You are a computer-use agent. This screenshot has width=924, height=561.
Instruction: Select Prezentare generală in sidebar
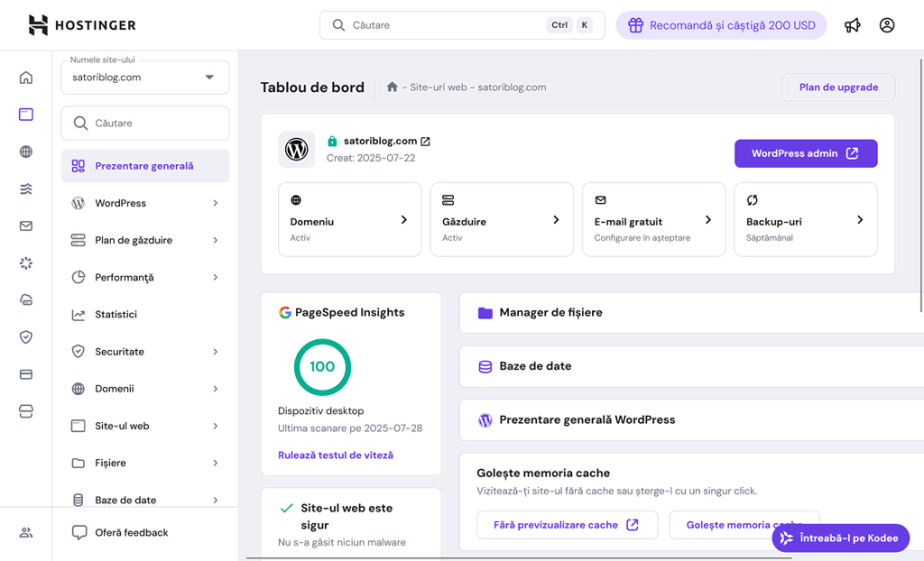tap(145, 166)
